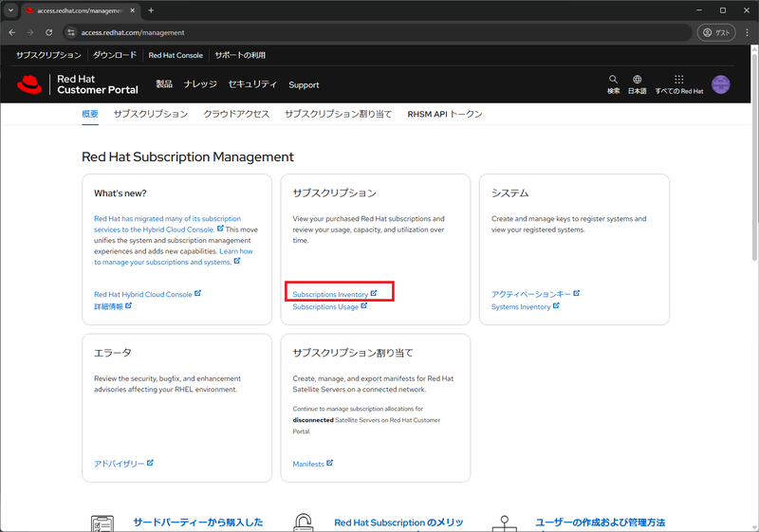Open a new browser tab
The height and width of the screenshot is (532, 759).
(151, 10)
